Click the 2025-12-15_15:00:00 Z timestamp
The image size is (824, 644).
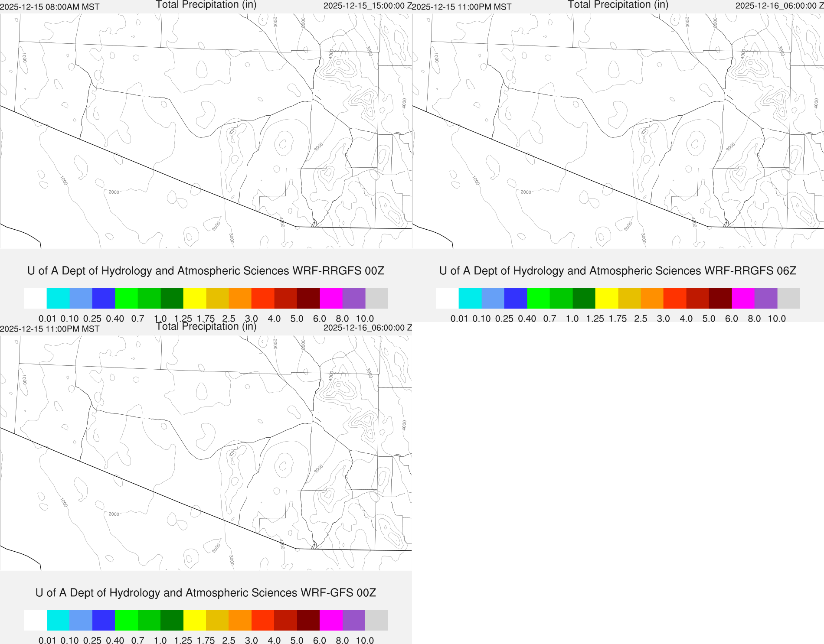(367, 6)
